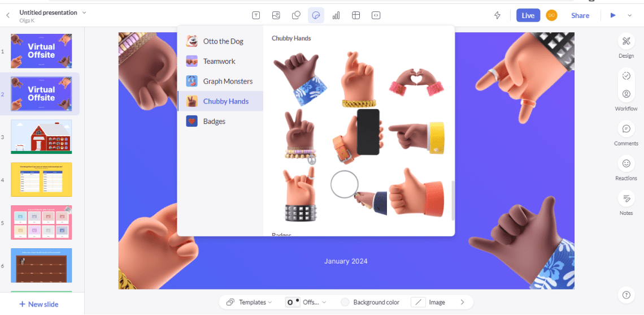Click the lightning bolt icon
The width and height of the screenshot is (644, 315).
[497, 16]
